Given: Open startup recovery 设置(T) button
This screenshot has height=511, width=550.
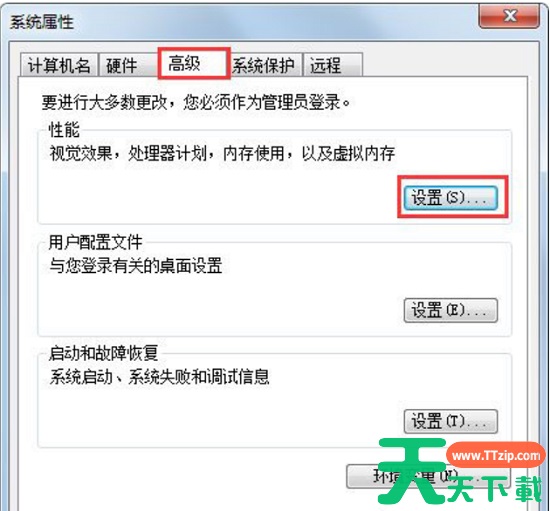Looking at the screenshot, I should pyautogui.click(x=450, y=421).
